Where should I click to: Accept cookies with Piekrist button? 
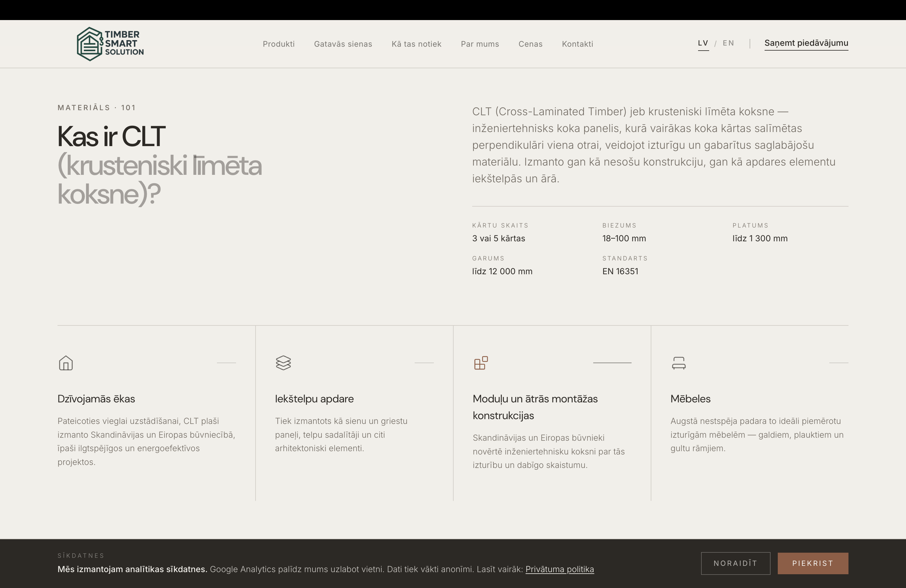[x=813, y=563]
